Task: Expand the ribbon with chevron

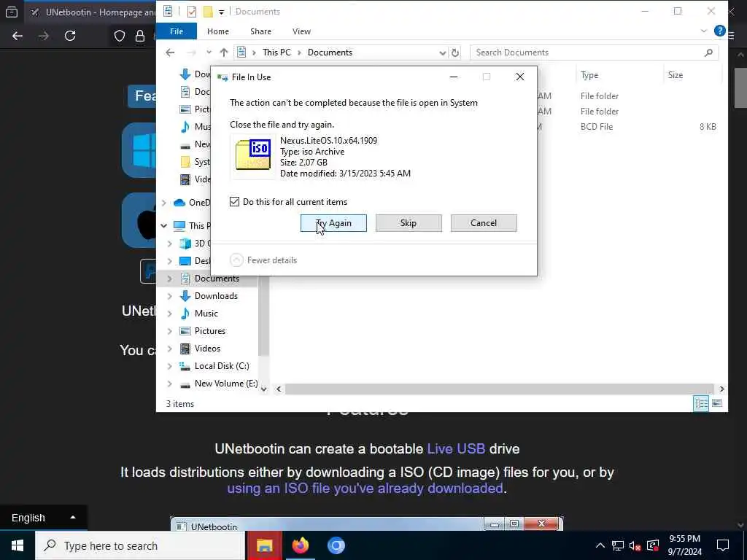Action: [704, 31]
